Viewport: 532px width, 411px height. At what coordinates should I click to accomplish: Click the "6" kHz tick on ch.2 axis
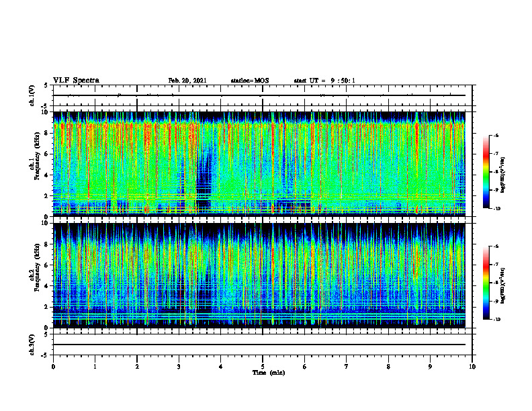[x=48, y=265]
